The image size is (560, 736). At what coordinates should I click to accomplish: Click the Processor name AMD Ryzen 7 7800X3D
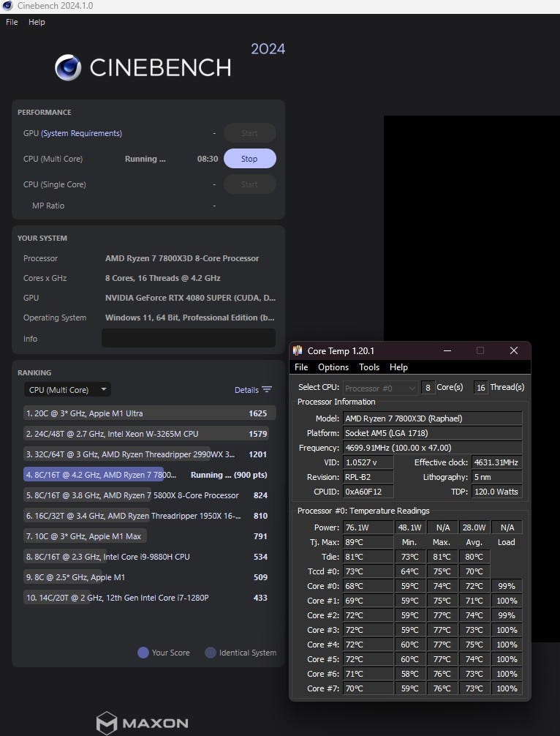click(x=182, y=258)
